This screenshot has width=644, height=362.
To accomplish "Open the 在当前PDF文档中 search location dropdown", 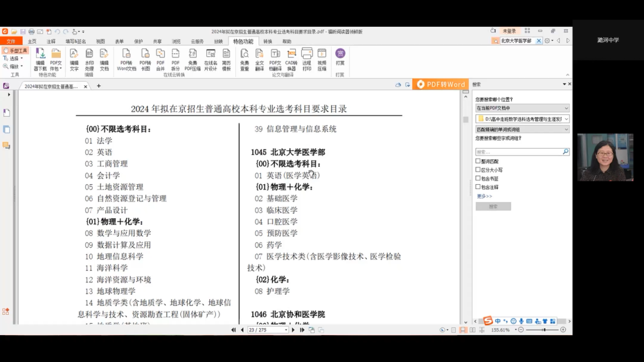I will (x=522, y=108).
